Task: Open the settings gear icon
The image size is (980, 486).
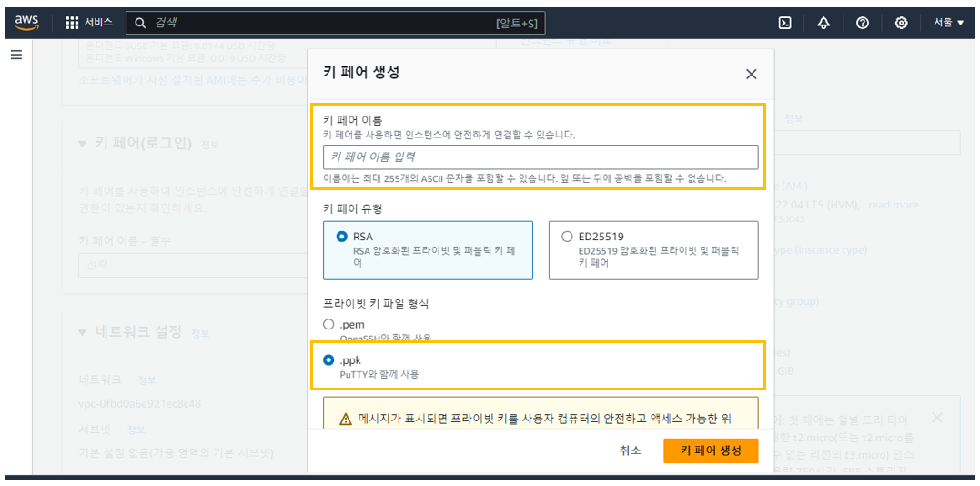Action: pyautogui.click(x=901, y=23)
